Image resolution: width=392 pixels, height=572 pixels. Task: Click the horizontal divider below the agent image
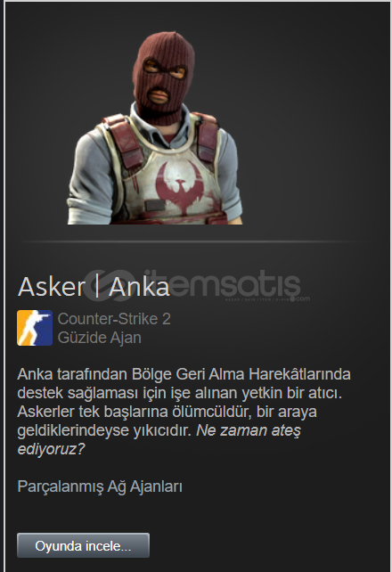point(190,241)
